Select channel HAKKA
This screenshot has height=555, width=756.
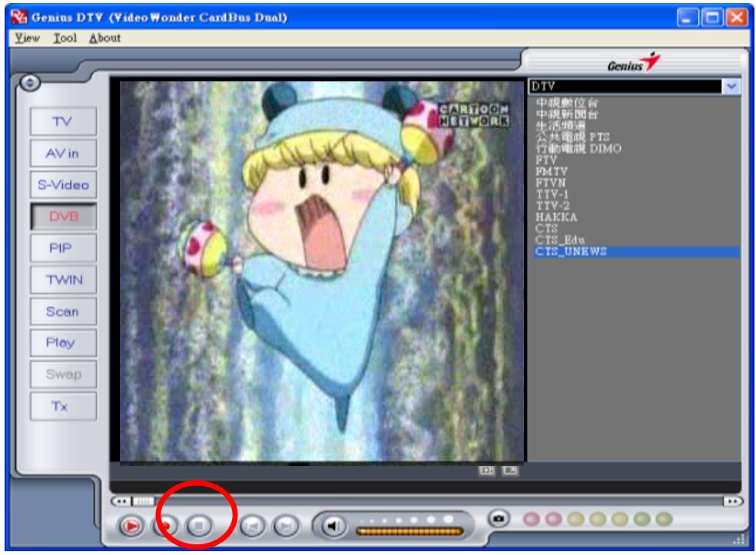point(556,217)
